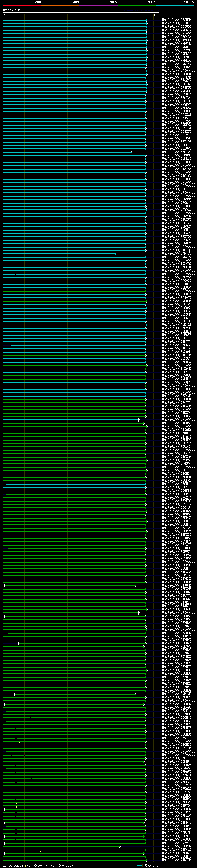
Task: Select hit label UniRef100_C5XSJ0
Action: (x=177, y=118)
